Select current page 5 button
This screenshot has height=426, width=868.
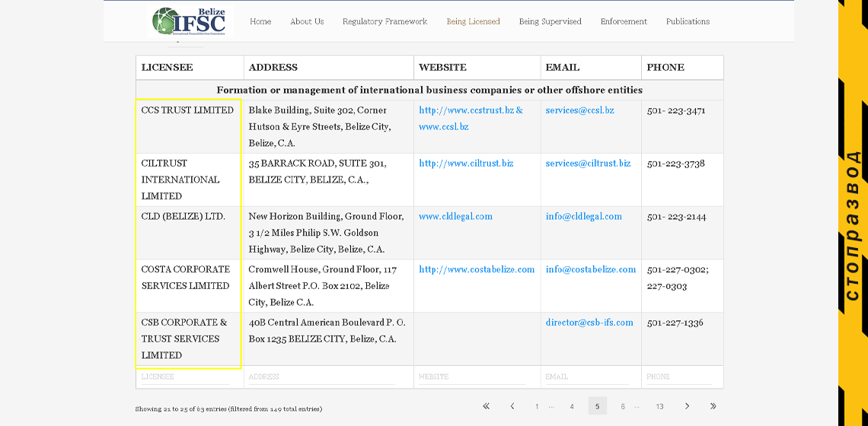(597, 406)
